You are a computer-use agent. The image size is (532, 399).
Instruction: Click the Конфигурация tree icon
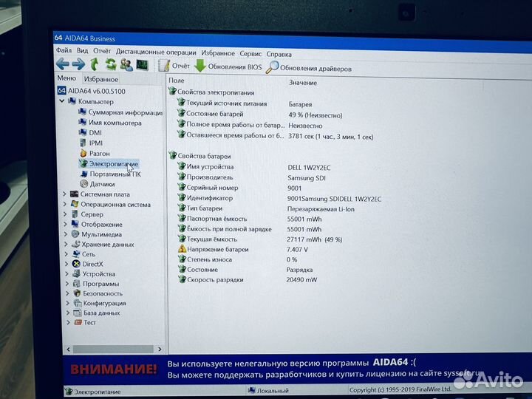pyautogui.click(x=78, y=303)
